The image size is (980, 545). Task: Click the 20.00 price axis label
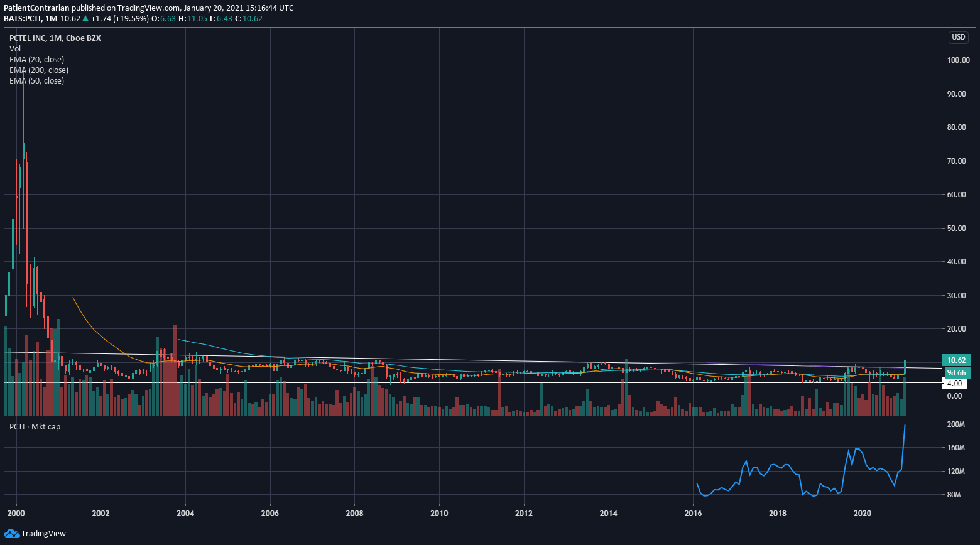click(957, 329)
